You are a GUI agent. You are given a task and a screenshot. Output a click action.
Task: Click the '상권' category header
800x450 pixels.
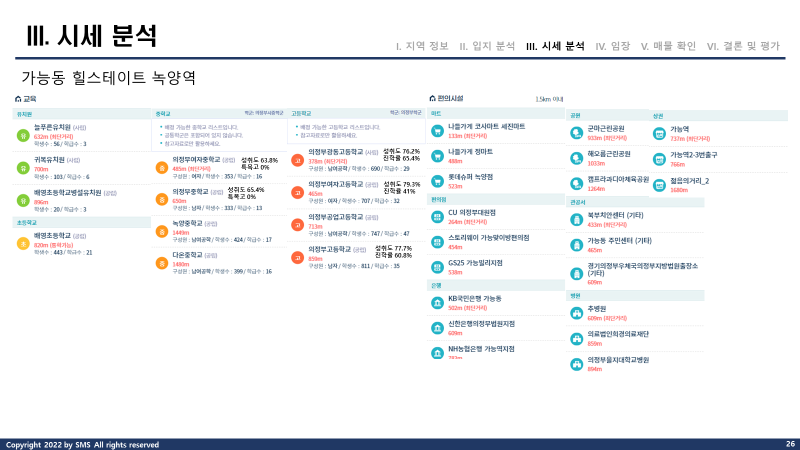point(718,116)
